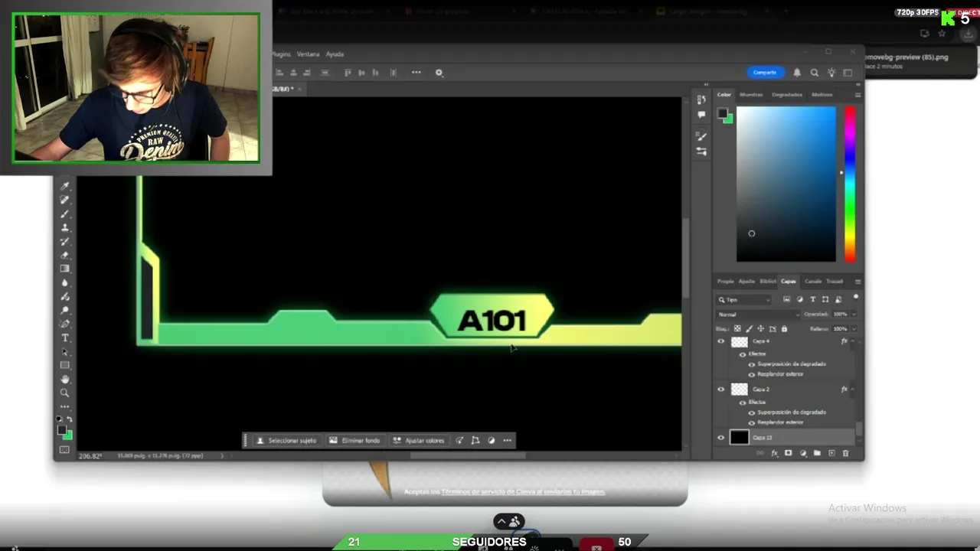The height and width of the screenshot is (551, 980).
Task: Hide the Capa 4 layer
Action: 720,341
